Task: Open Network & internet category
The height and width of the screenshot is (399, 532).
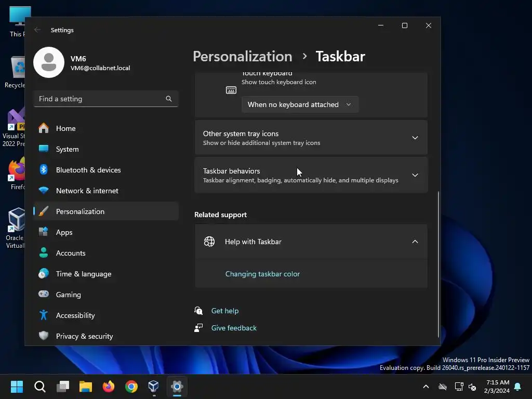Action: (x=106, y=191)
